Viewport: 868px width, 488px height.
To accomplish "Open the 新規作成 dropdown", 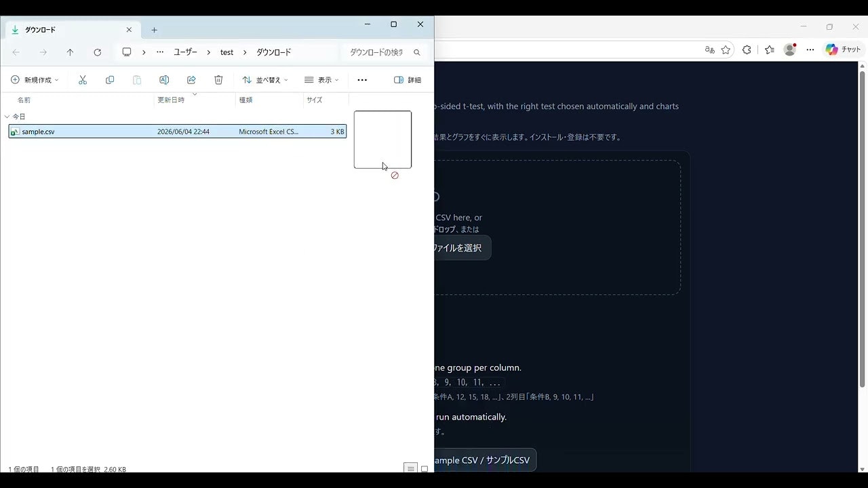I will point(35,80).
